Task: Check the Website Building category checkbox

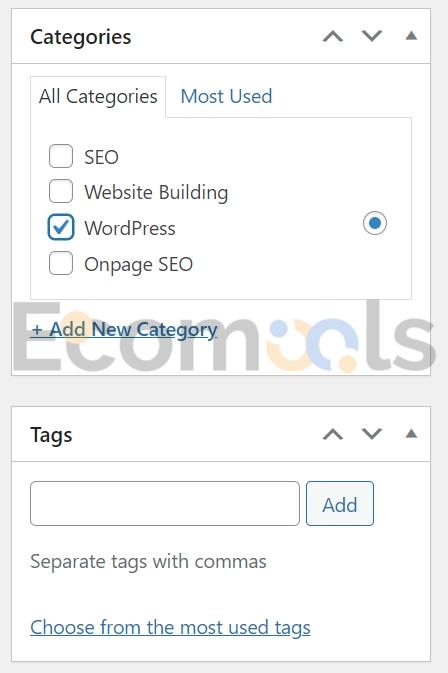Action: (x=61, y=191)
